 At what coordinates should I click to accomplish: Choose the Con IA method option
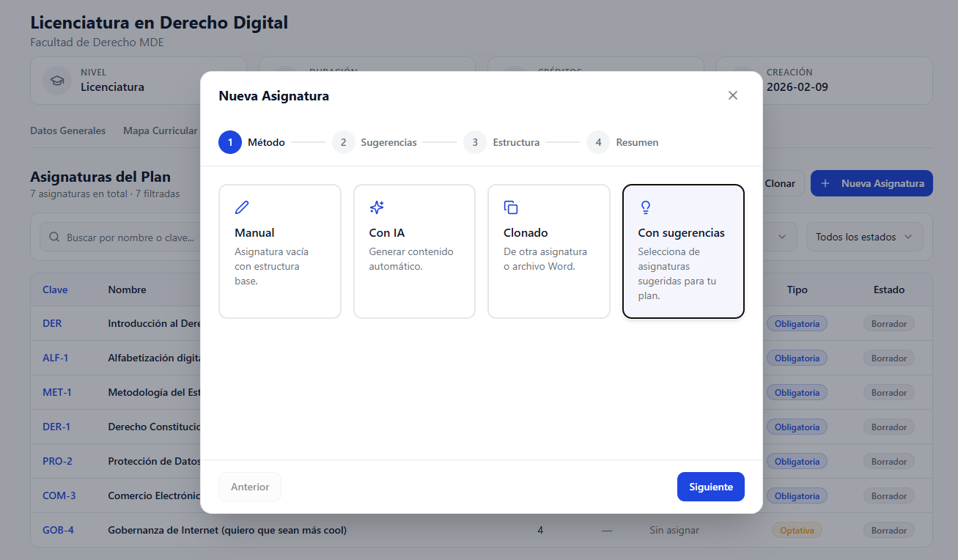[414, 251]
